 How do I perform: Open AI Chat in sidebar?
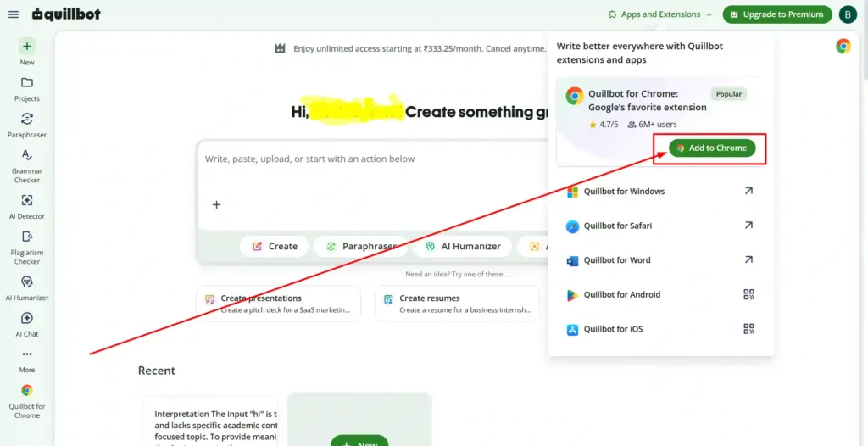pyautogui.click(x=27, y=325)
